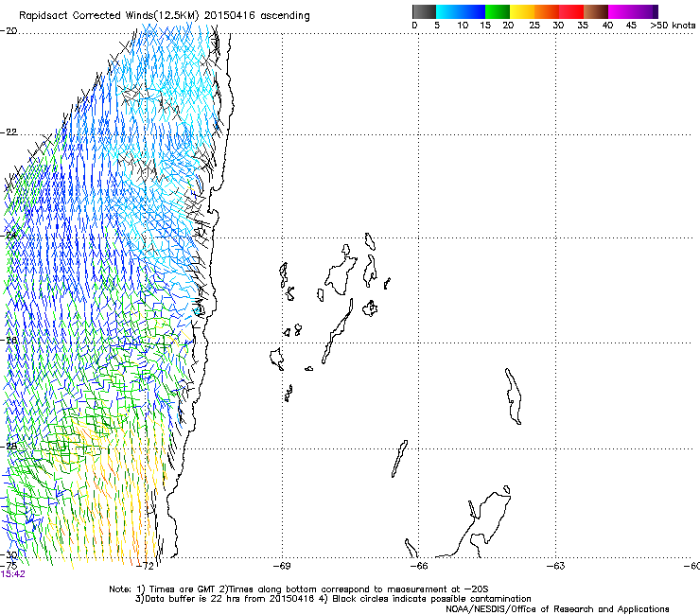Click the 'NOAA/NESDIS/Office of Research and Applications' credit
The height and width of the screenshot is (615, 700).
(x=557, y=609)
